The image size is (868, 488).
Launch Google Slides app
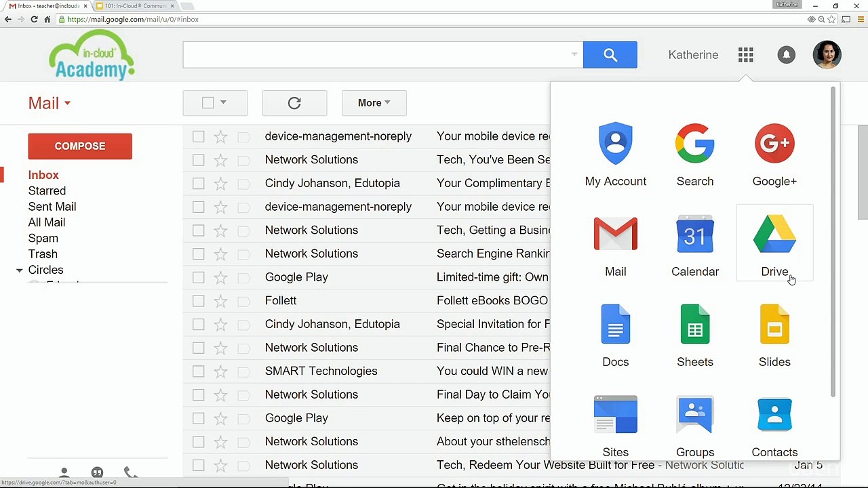point(774,335)
